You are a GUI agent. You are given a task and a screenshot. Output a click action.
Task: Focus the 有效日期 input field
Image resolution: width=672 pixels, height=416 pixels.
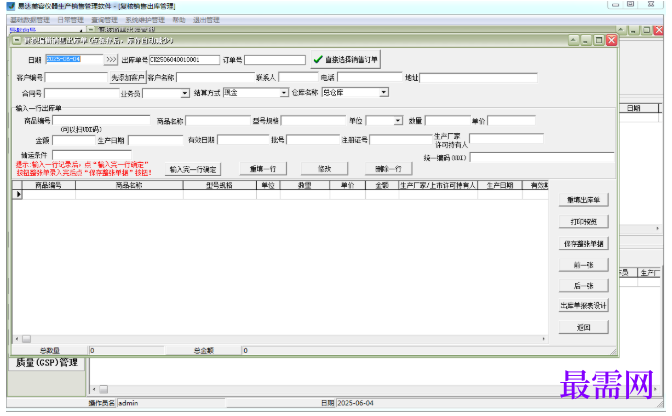(243, 140)
